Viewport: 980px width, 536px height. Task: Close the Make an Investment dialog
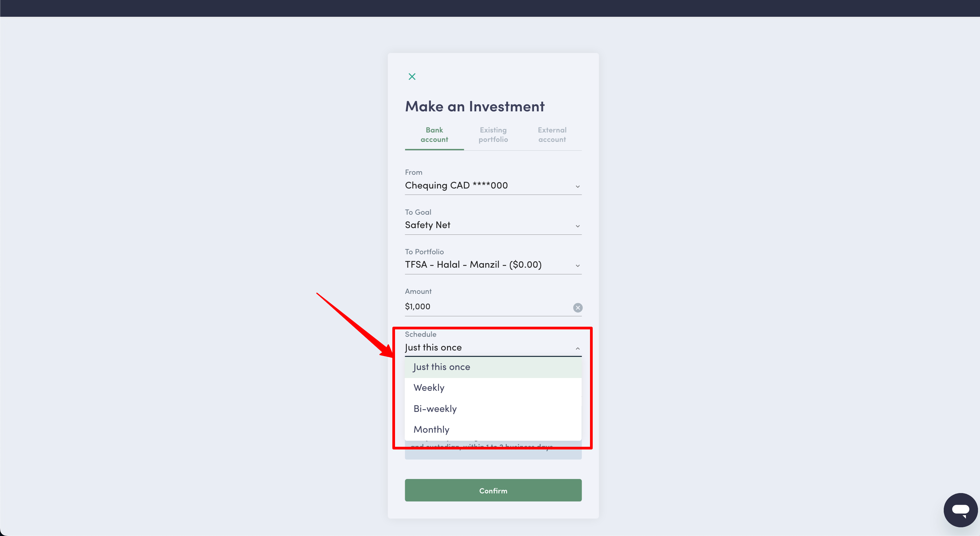tap(412, 76)
